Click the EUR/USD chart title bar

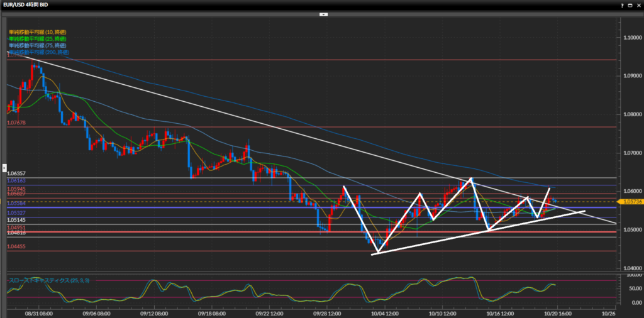tap(252, 4)
